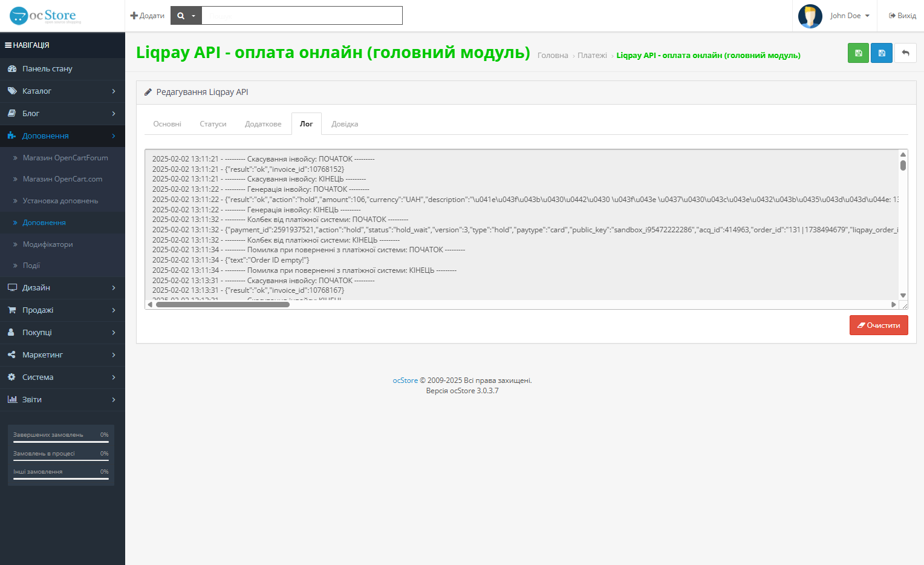Expand Каталог menu chevron
Screen dimensions: 924x565
point(114,91)
